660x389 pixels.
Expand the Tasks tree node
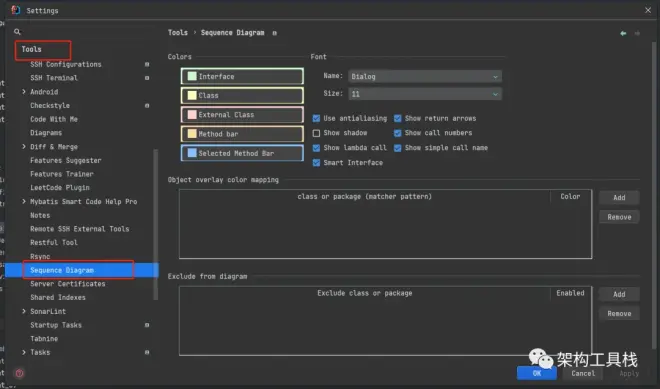[x=24, y=352]
